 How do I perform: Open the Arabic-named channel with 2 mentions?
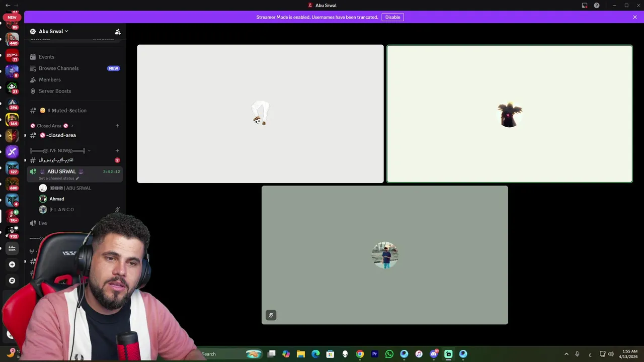(x=75, y=160)
